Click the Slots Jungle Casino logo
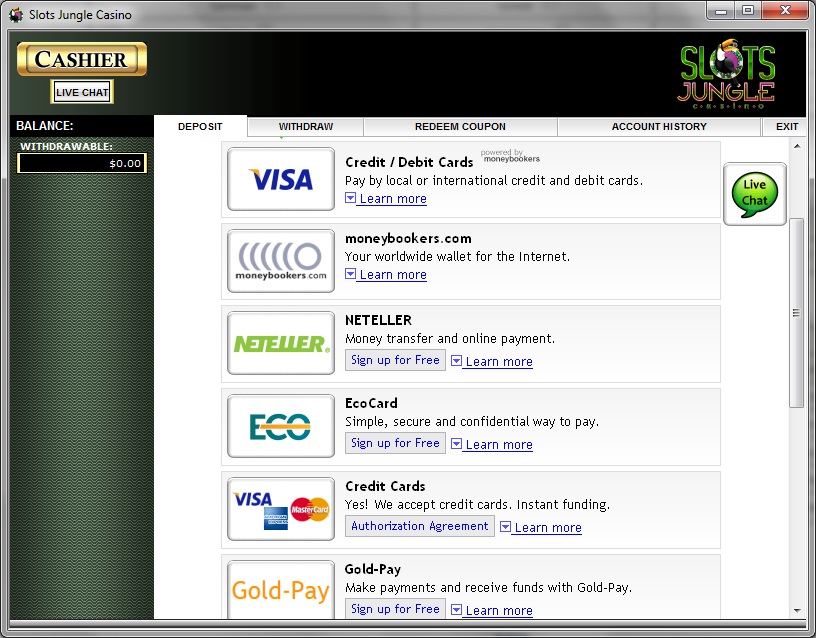 (727, 76)
